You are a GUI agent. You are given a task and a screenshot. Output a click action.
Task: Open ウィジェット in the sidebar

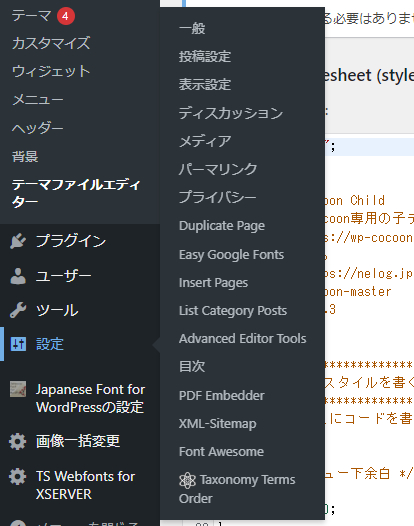pyautogui.click(x=51, y=71)
